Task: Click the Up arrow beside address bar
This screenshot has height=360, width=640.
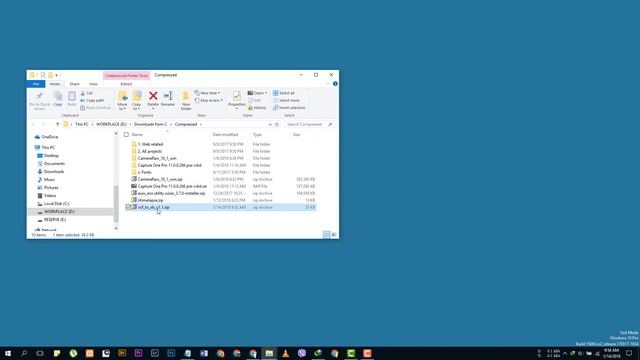Action: tap(58, 124)
